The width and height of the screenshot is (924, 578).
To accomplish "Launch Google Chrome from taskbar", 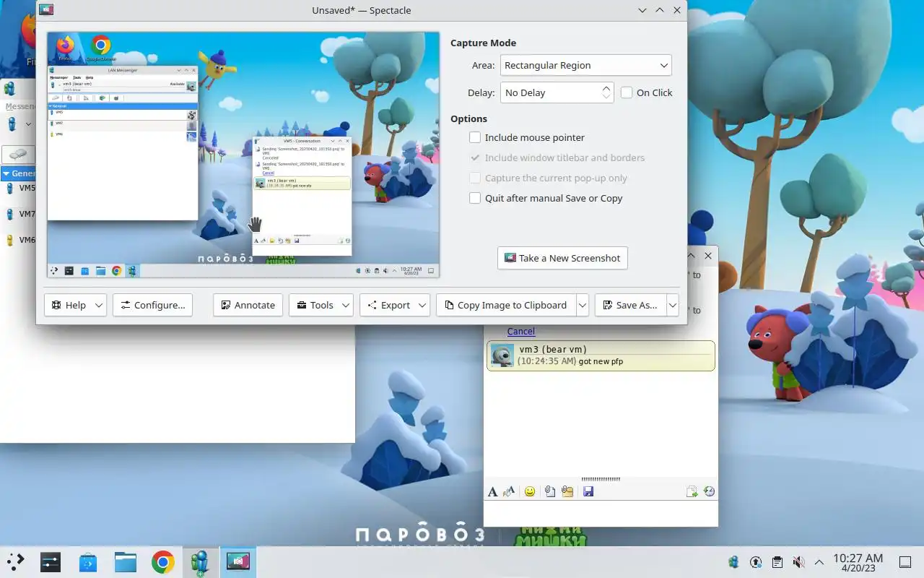I will pyautogui.click(x=163, y=562).
